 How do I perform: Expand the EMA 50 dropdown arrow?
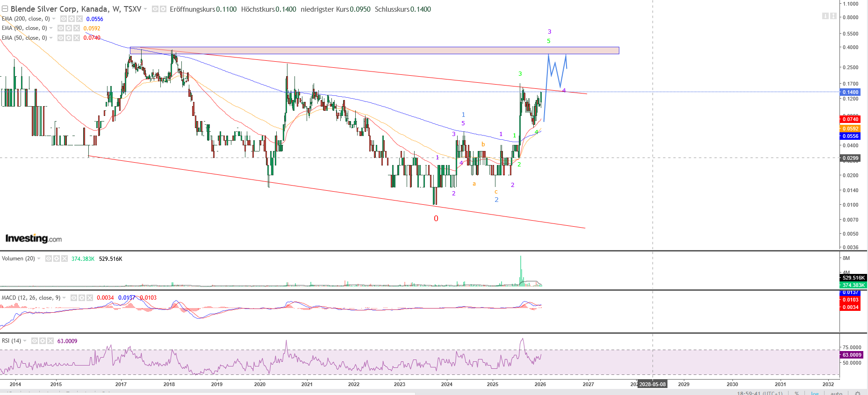click(51, 38)
